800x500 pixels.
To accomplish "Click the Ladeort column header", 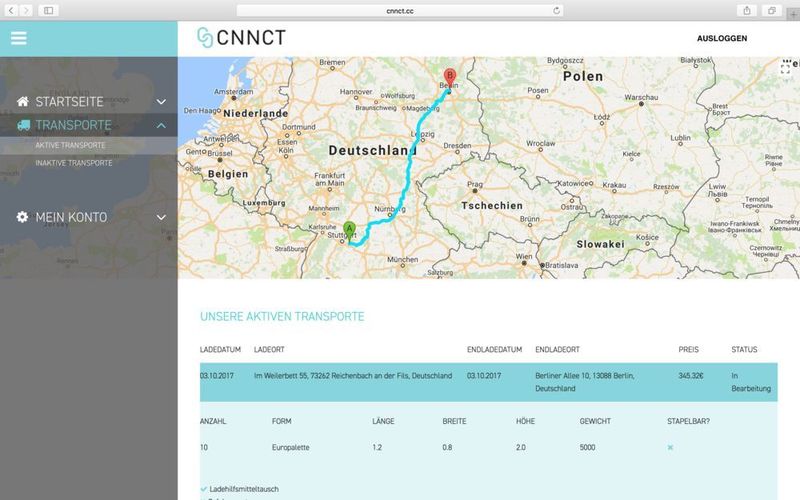I will click(269, 349).
